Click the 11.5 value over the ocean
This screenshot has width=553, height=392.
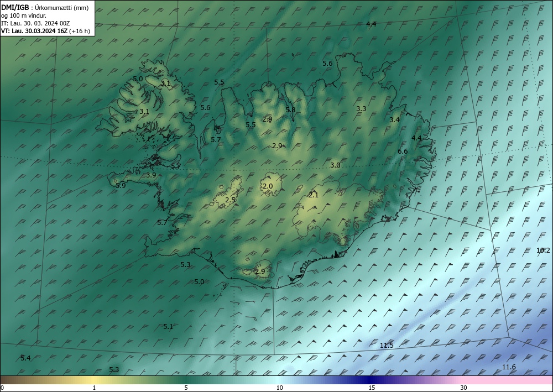click(387, 346)
